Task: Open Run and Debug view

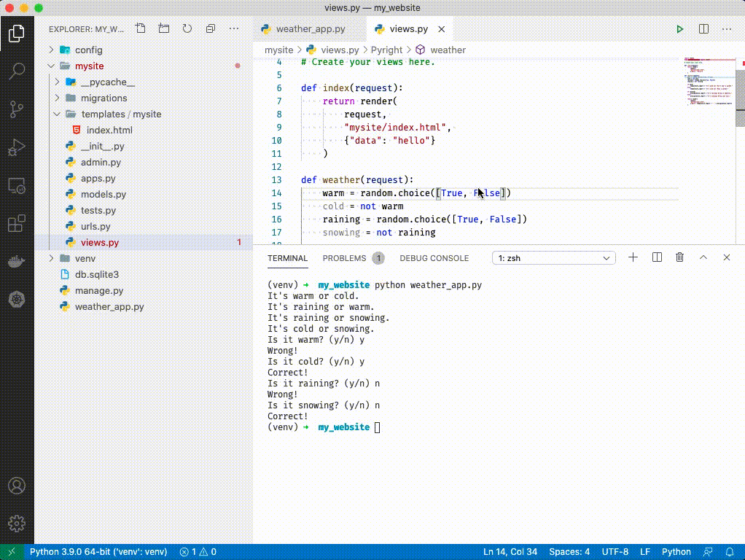Action: click(16, 148)
